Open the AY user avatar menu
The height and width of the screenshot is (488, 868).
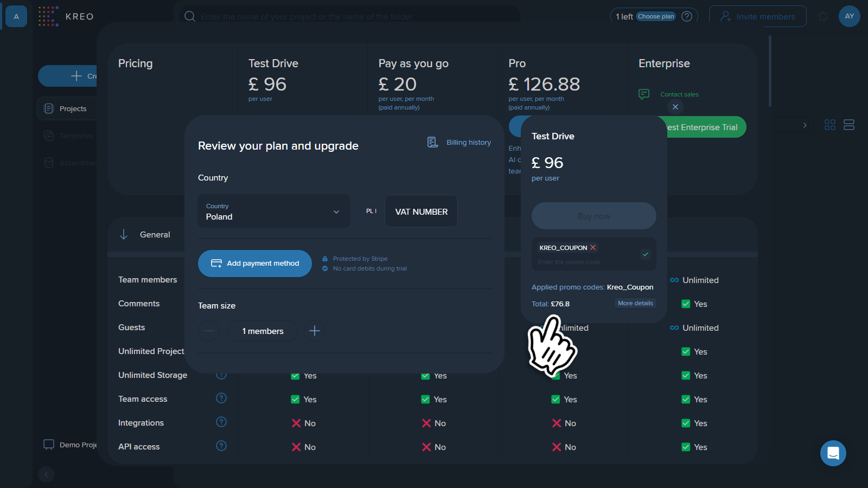pyautogui.click(x=850, y=16)
